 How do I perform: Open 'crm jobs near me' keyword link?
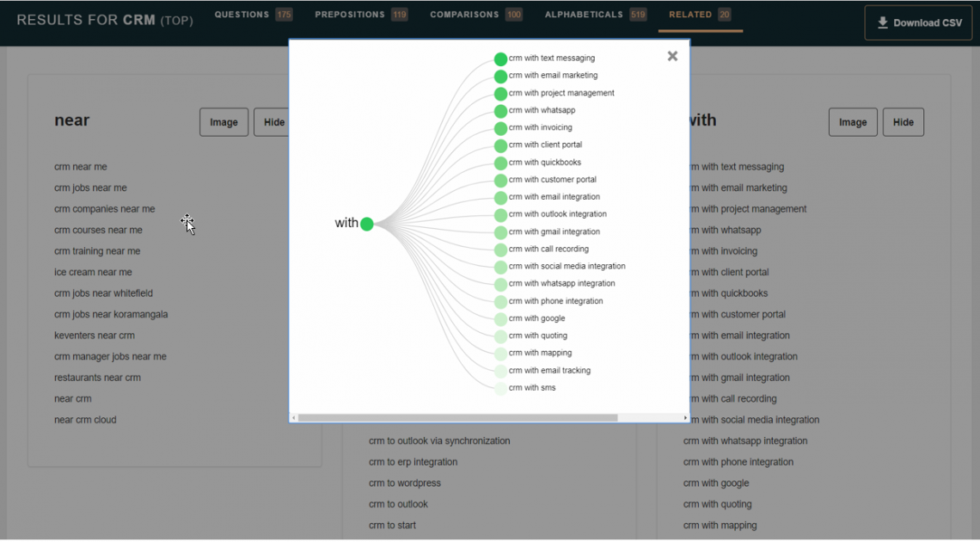click(90, 188)
